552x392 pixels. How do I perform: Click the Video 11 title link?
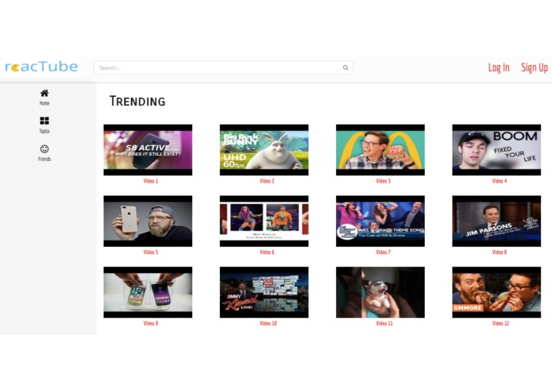coord(384,324)
